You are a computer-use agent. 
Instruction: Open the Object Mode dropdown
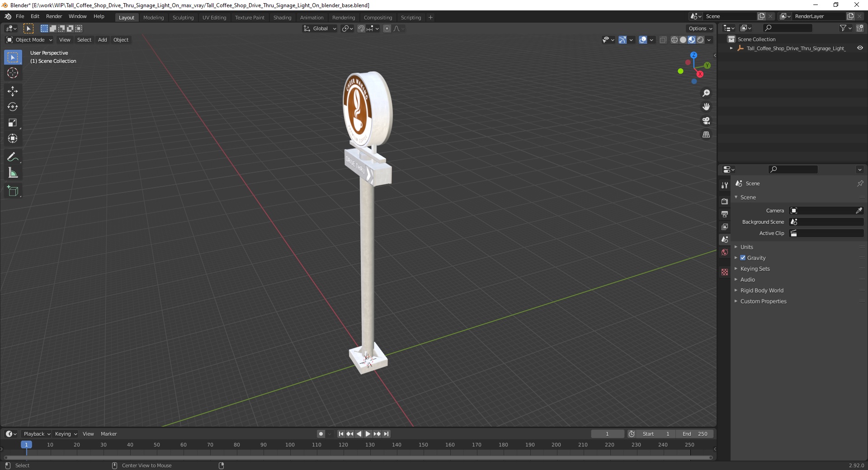point(29,40)
